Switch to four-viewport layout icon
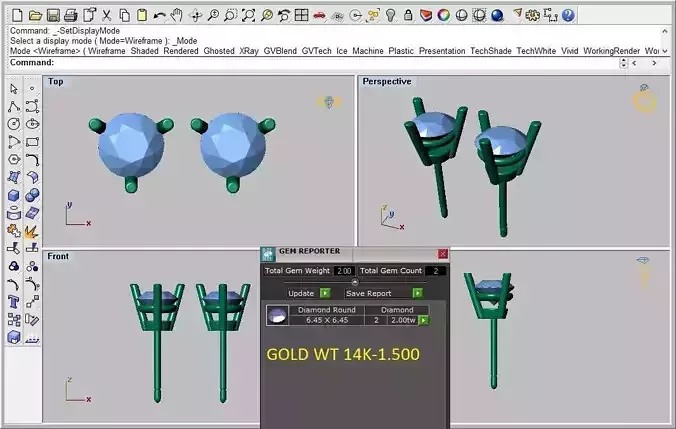This screenshot has width=676, height=429. pyautogui.click(x=301, y=16)
